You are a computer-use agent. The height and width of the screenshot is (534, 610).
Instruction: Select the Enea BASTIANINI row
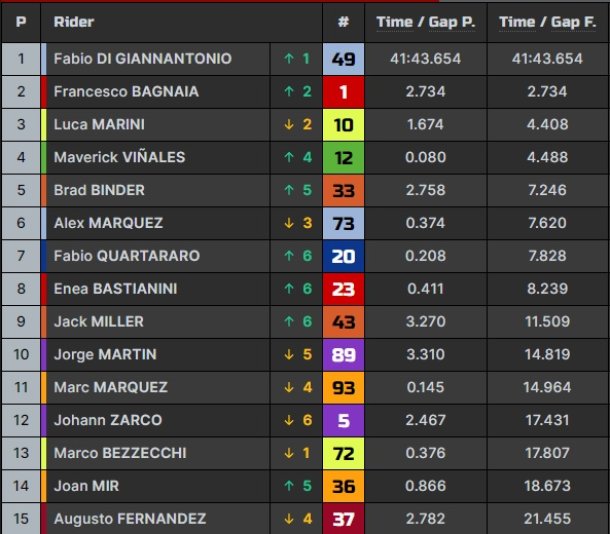click(x=305, y=289)
